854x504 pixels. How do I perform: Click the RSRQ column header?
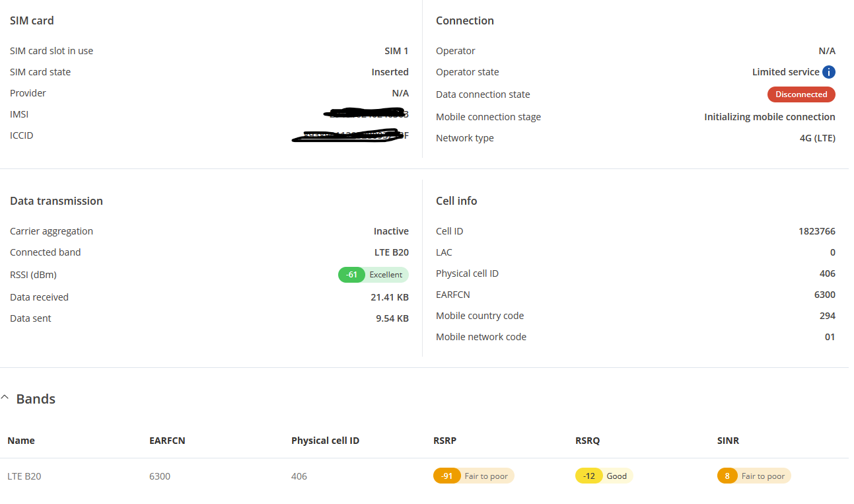(x=587, y=441)
